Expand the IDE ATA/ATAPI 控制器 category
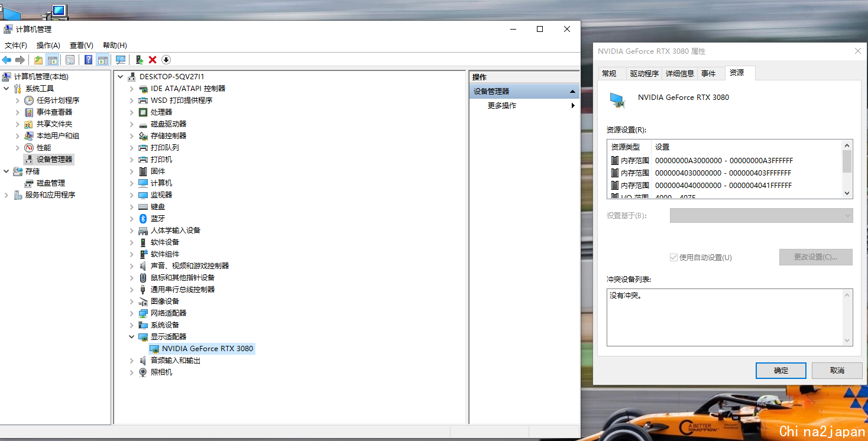This screenshot has height=441, width=868. 131,89
